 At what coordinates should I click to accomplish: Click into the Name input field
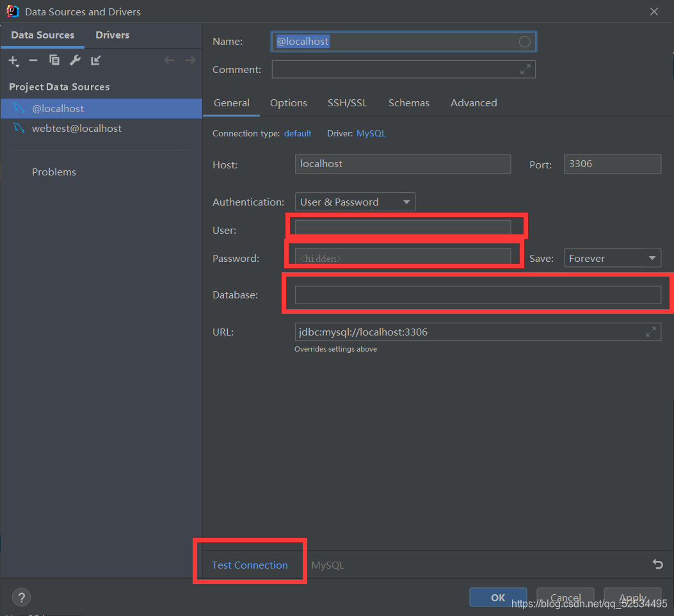(404, 41)
